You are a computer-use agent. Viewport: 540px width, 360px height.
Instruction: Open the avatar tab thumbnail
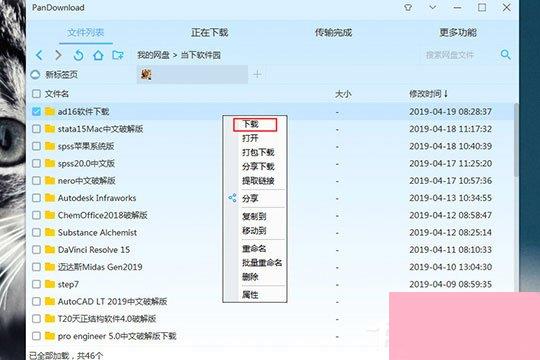[x=146, y=74]
